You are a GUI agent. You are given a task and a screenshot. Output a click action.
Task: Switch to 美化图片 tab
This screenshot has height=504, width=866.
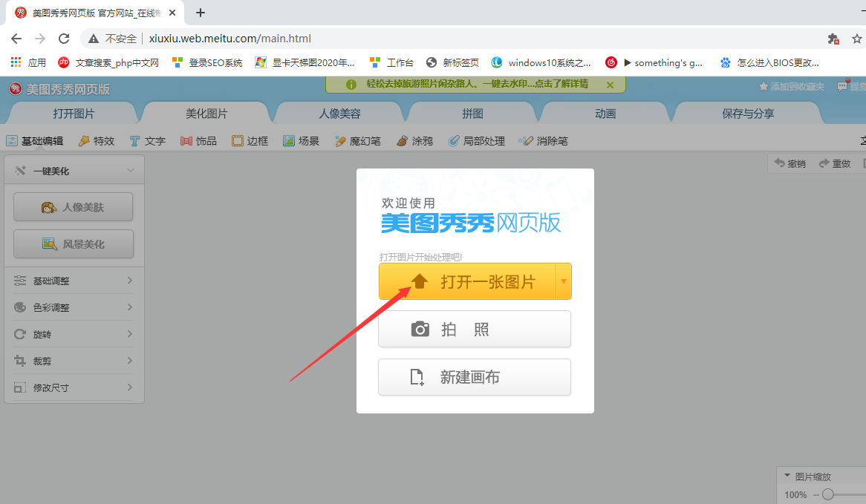click(x=206, y=114)
